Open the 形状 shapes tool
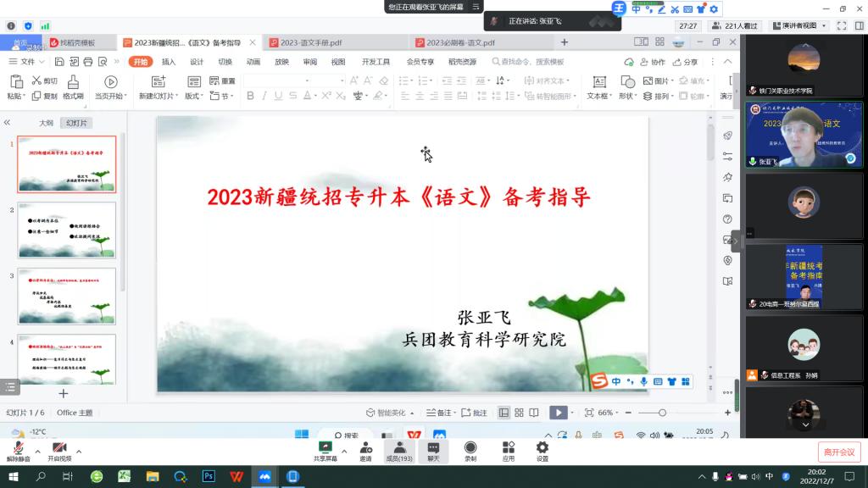Screen dimensions: 868x488 (x=627, y=82)
